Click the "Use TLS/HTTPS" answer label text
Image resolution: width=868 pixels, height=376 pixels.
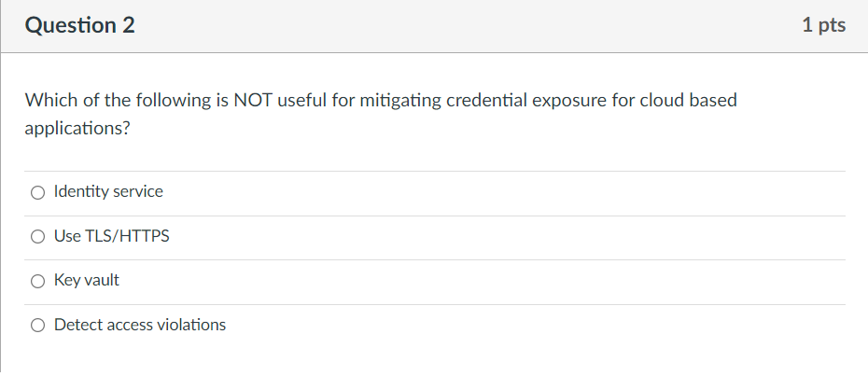[x=112, y=236]
